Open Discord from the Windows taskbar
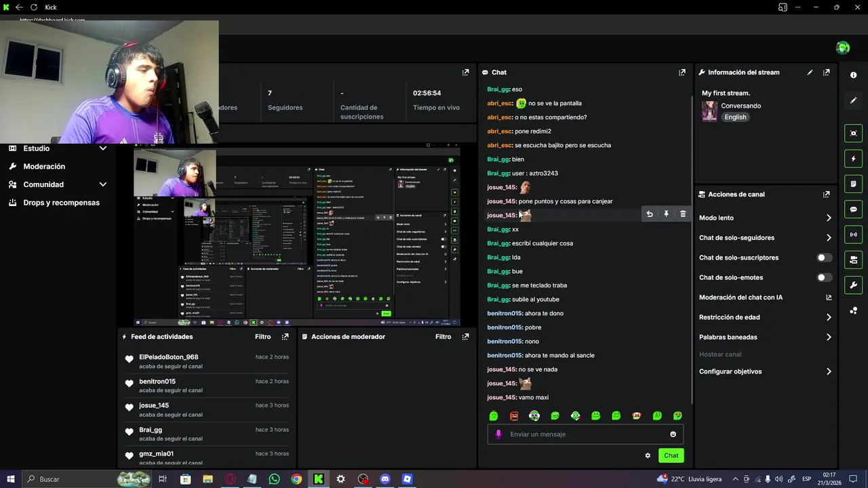The image size is (868, 488). pyautogui.click(x=385, y=479)
